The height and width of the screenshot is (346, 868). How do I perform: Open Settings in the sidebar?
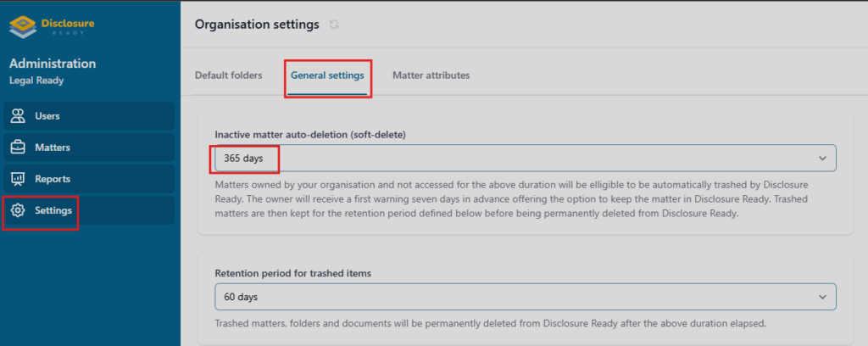coord(89,210)
